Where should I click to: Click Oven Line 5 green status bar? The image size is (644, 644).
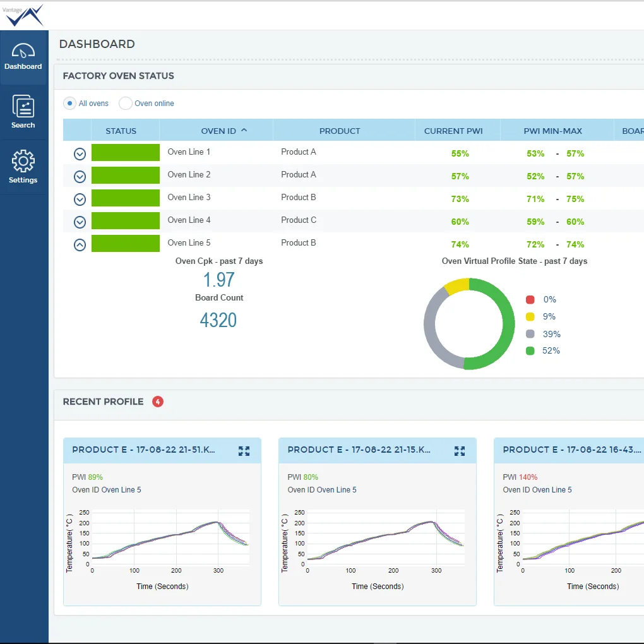125,244
